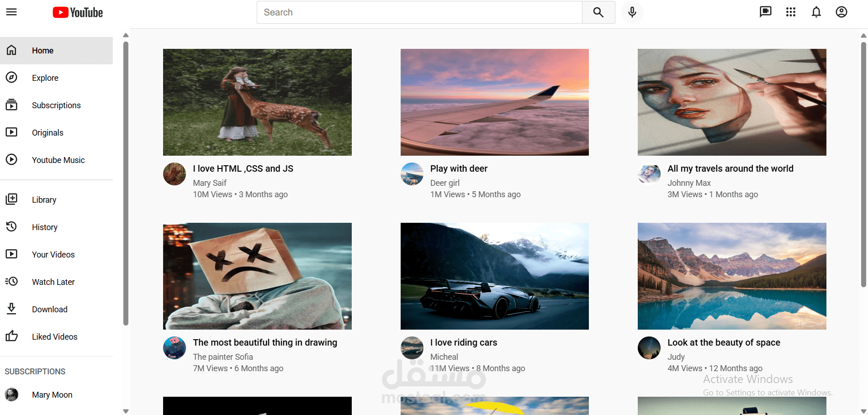
Task: Open History from the sidebar
Action: tap(56, 227)
